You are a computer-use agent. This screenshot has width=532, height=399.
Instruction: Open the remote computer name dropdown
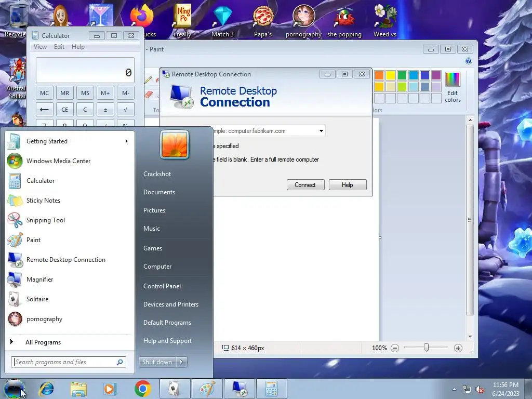(x=321, y=131)
